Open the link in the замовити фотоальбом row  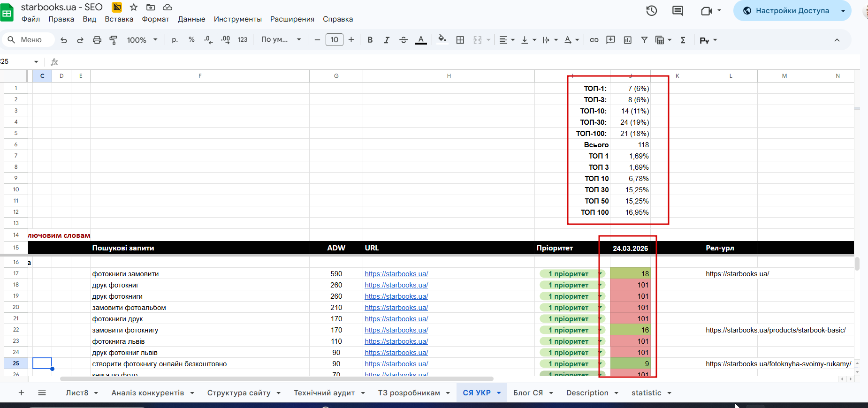pyautogui.click(x=396, y=308)
